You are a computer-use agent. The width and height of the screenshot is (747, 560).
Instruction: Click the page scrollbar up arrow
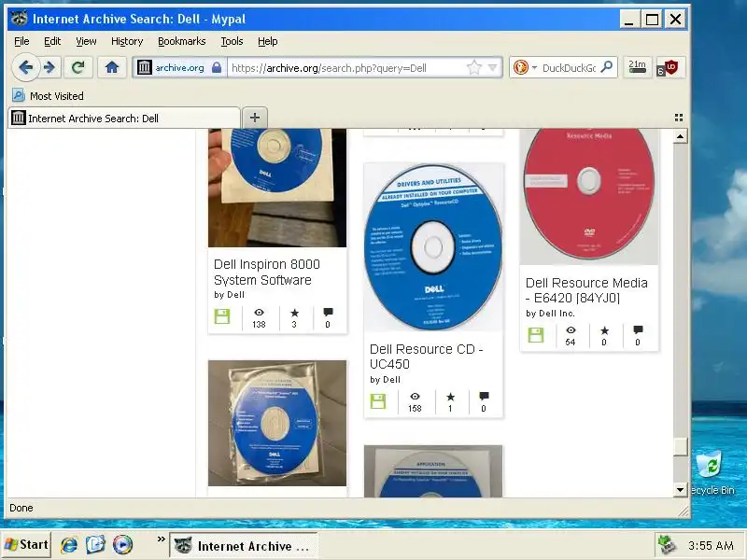[x=680, y=136]
